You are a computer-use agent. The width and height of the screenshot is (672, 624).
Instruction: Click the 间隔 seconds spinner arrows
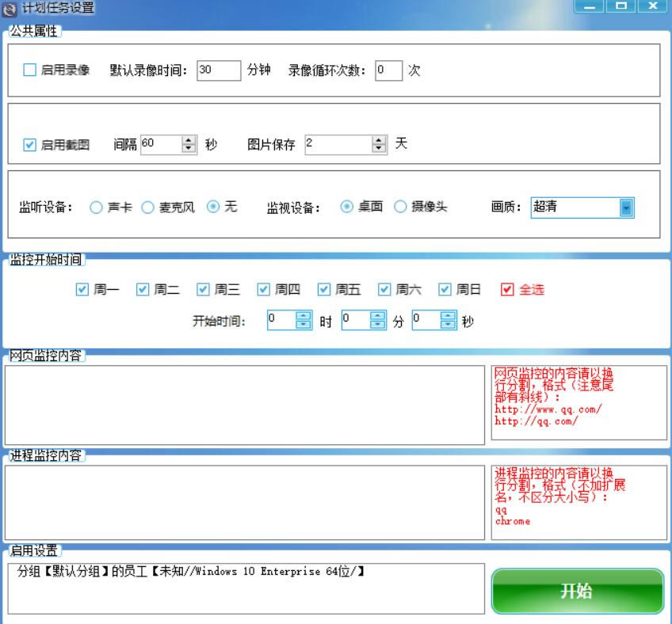coord(189,144)
